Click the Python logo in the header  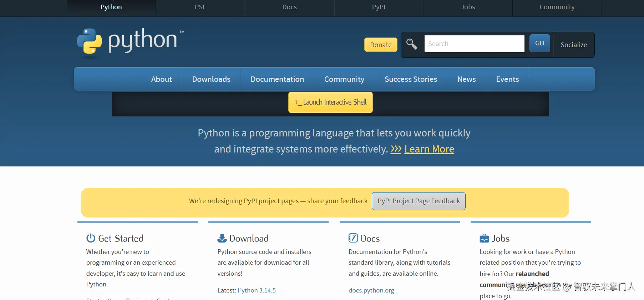[131, 42]
